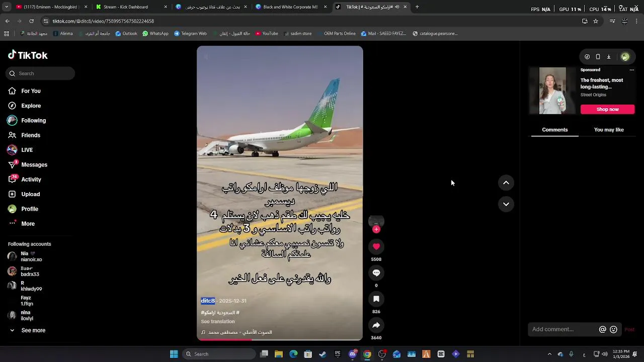Screen dimensions: 644x362
Task: Open following account khlwdy99
Action: pyautogui.click(x=31, y=286)
